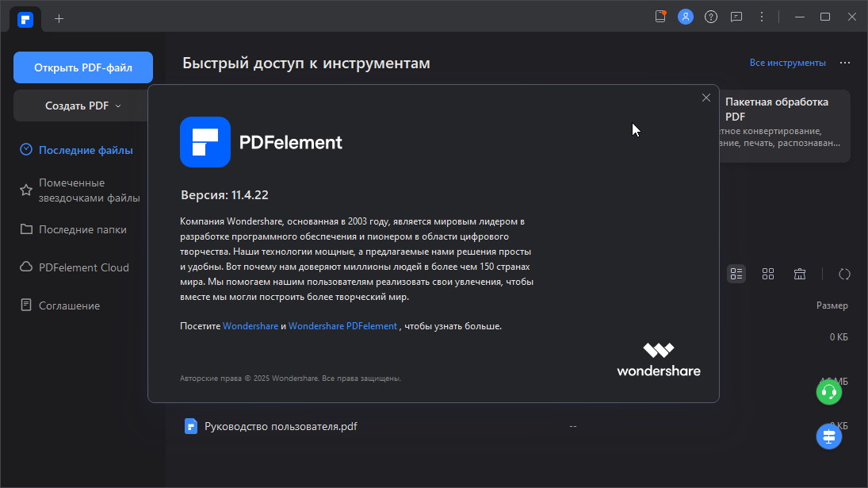868x488 pixels.
Task: Close the About PDFelement dialog
Action: click(705, 98)
